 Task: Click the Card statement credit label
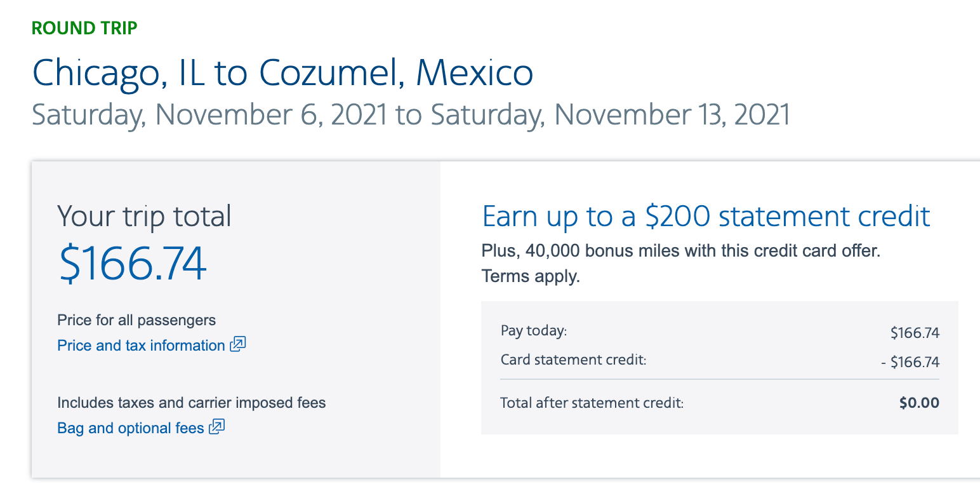pyautogui.click(x=573, y=360)
